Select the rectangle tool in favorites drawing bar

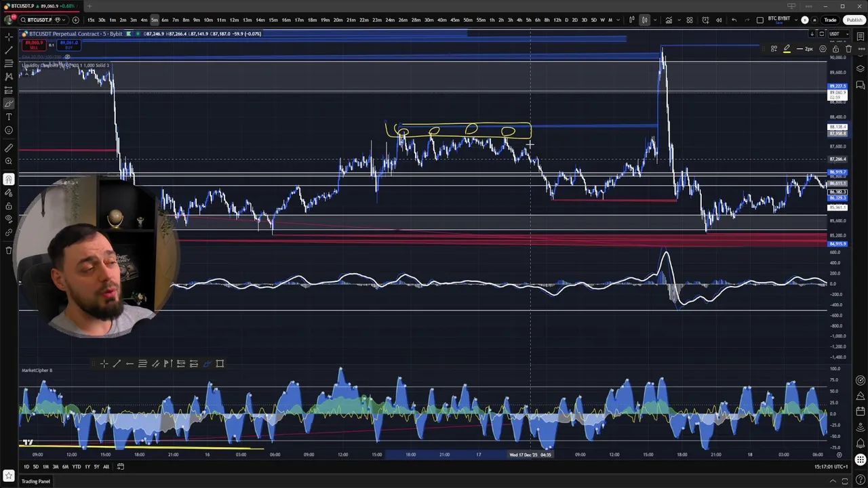220,364
